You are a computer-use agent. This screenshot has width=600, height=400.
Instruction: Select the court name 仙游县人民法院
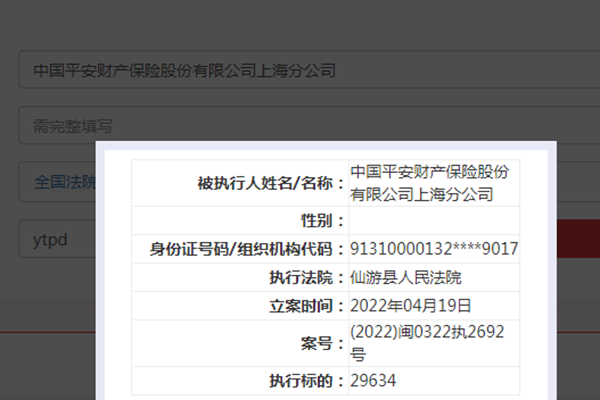point(406,278)
